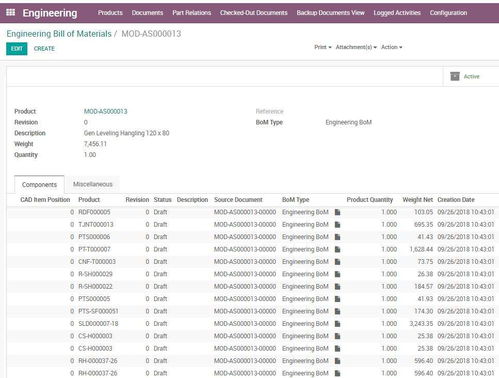The image size is (499, 378).
Task: Go to Part Relations menu
Action: pyautogui.click(x=191, y=13)
